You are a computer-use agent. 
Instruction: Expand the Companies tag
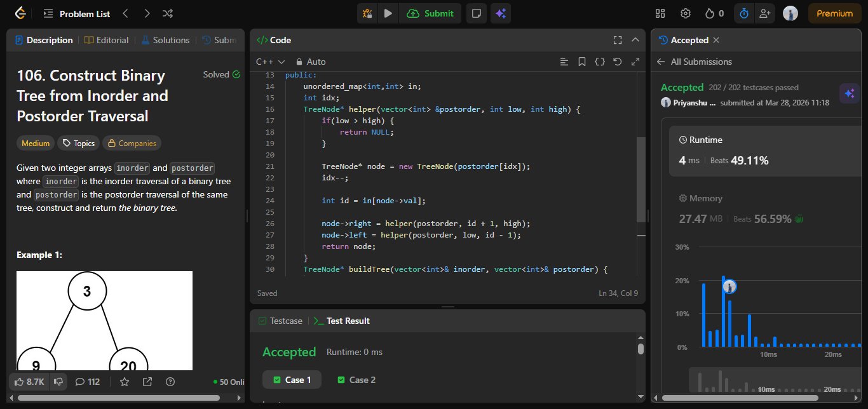pos(132,143)
